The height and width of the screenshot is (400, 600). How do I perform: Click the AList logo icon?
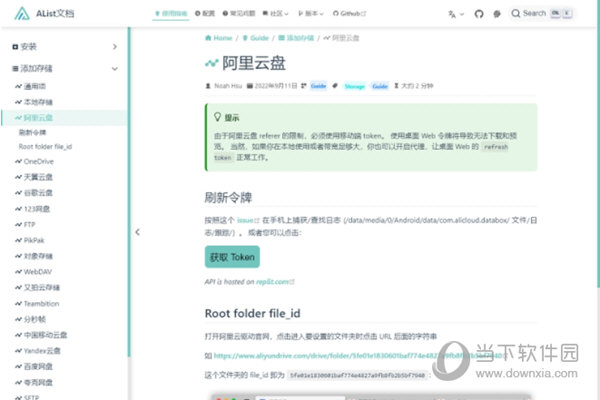[x=22, y=13]
